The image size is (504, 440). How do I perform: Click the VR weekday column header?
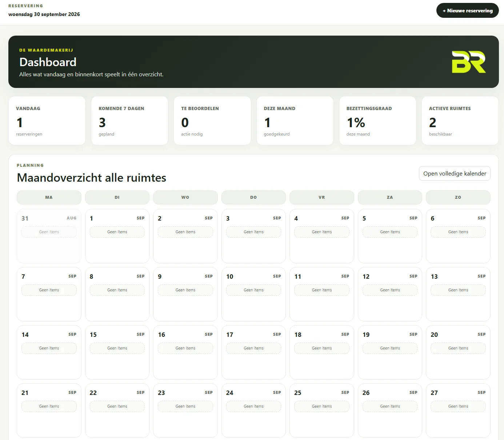[x=322, y=197]
